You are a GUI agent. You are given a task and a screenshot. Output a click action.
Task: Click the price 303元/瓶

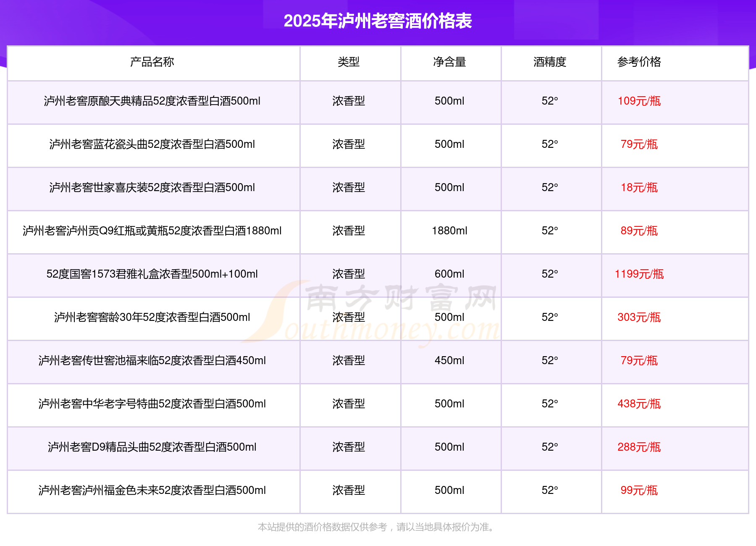pos(639,317)
